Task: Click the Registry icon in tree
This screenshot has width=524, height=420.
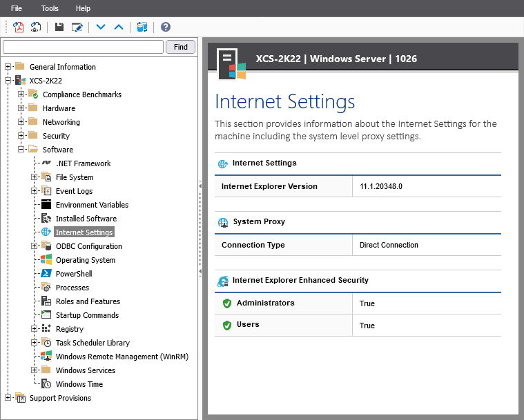Action: pos(46,328)
